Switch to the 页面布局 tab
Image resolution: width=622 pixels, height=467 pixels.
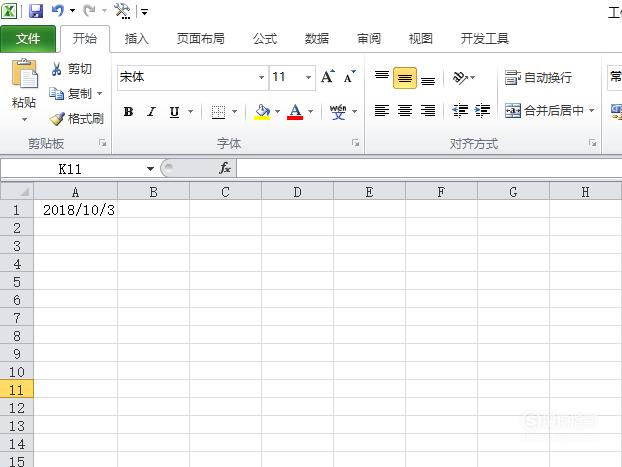tap(201, 39)
